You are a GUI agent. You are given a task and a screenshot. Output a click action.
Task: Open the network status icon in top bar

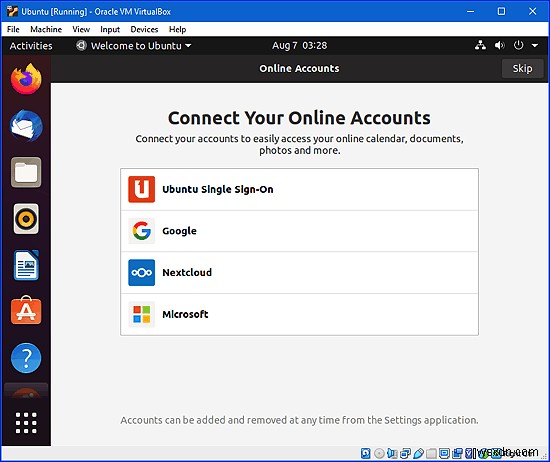pyautogui.click(x=480, y=45)
